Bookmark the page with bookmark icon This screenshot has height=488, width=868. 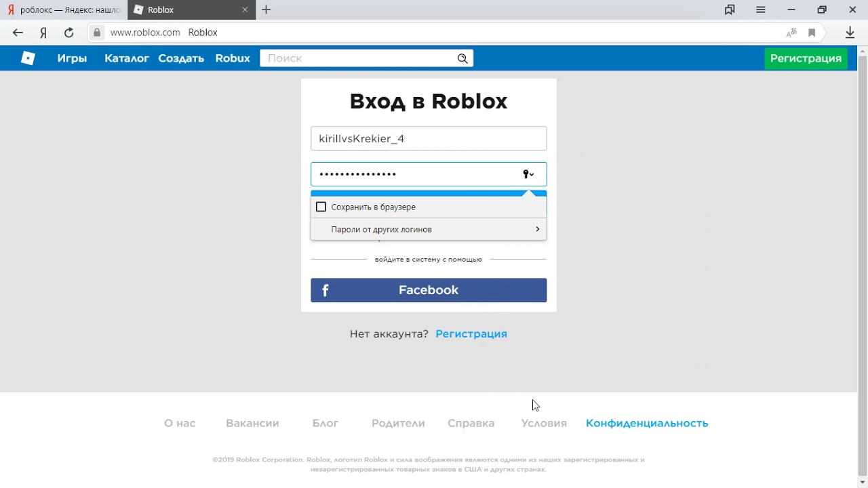pos(812,33)
